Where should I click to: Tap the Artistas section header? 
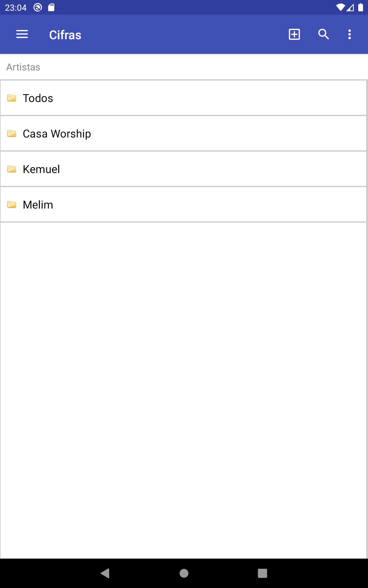(x=23, y=67)
